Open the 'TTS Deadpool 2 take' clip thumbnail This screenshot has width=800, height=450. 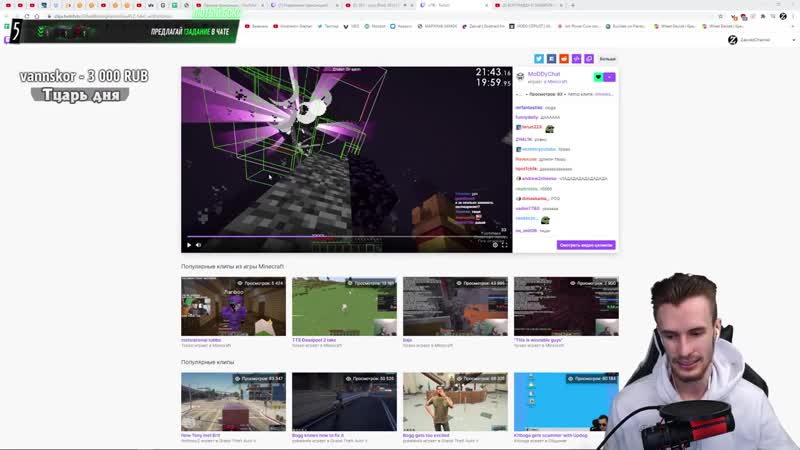(344, 306)
